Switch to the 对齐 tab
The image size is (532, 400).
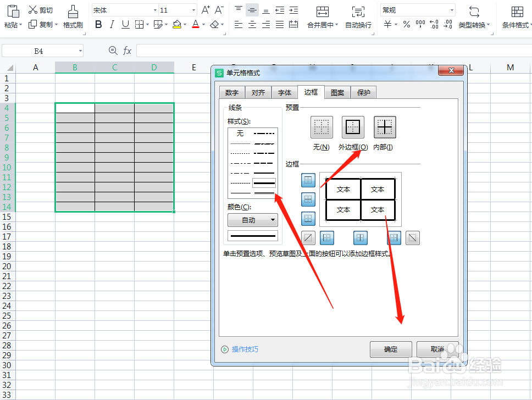tap(258, 92)
